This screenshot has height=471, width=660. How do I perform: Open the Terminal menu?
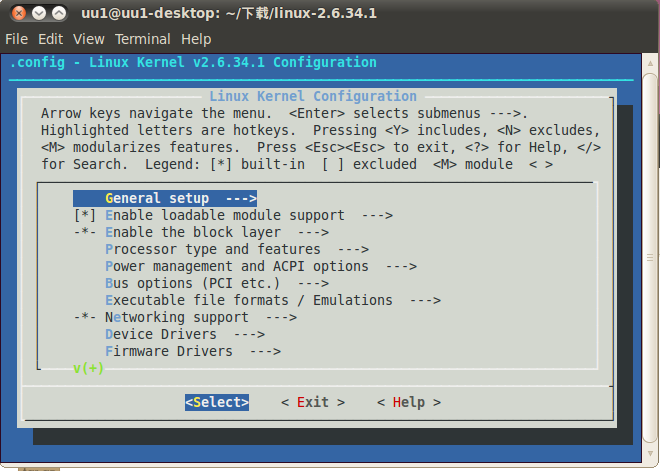coord(142,39)
